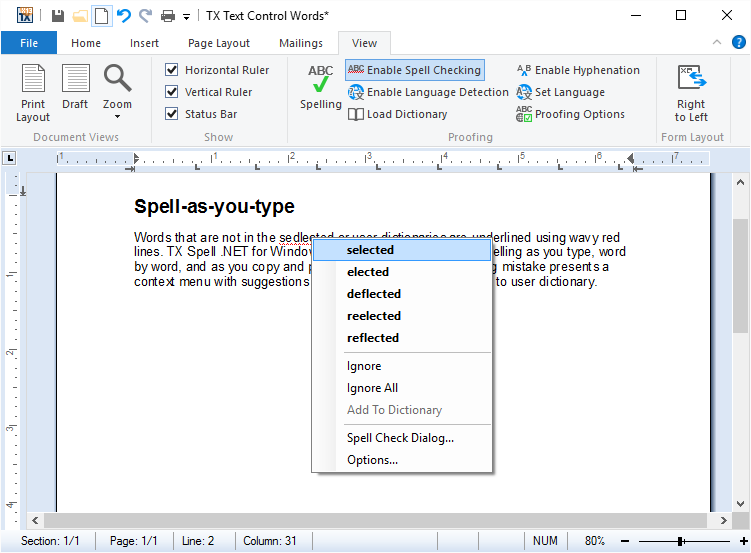This screenshot has width=751, height=553.
Task: Switch to Print Layout view
Action: coord(33,92)
